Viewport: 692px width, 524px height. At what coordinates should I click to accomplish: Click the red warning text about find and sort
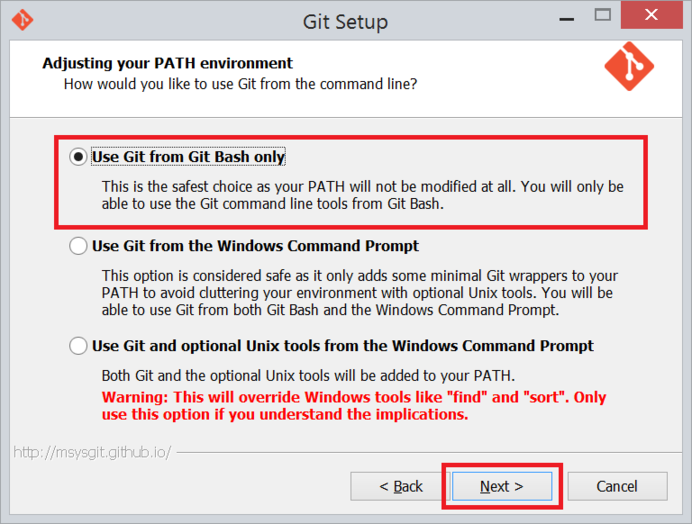coord(354,406)
